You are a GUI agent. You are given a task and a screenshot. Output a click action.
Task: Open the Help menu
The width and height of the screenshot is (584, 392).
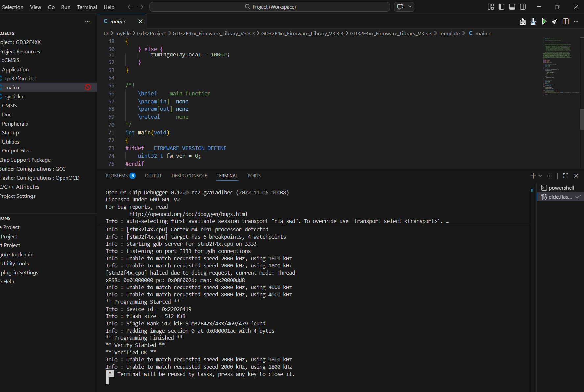[x=109, y=7]
